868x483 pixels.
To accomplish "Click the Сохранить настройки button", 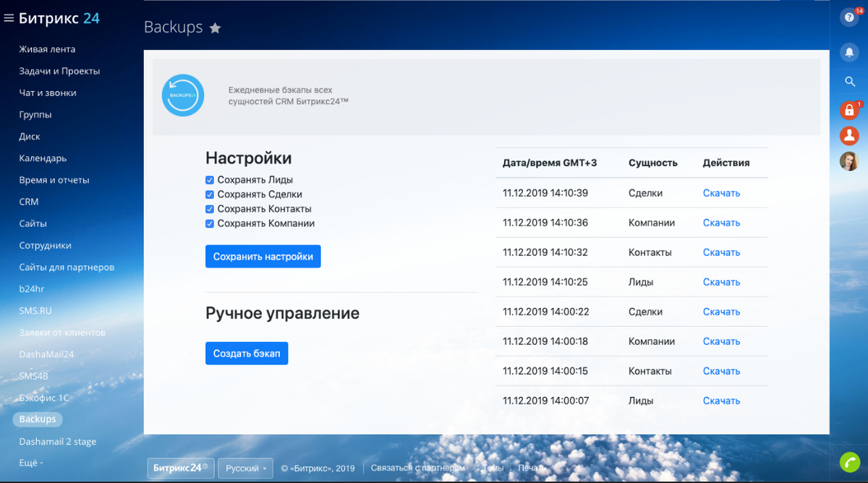I will [x=263, y=256].
